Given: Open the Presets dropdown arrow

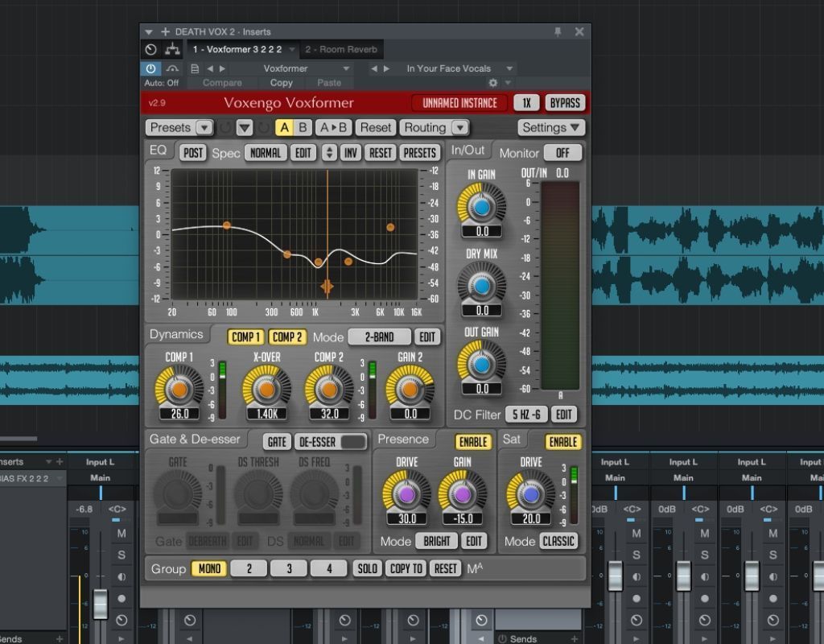Looking at the screenshot, I should pos(204,128).
